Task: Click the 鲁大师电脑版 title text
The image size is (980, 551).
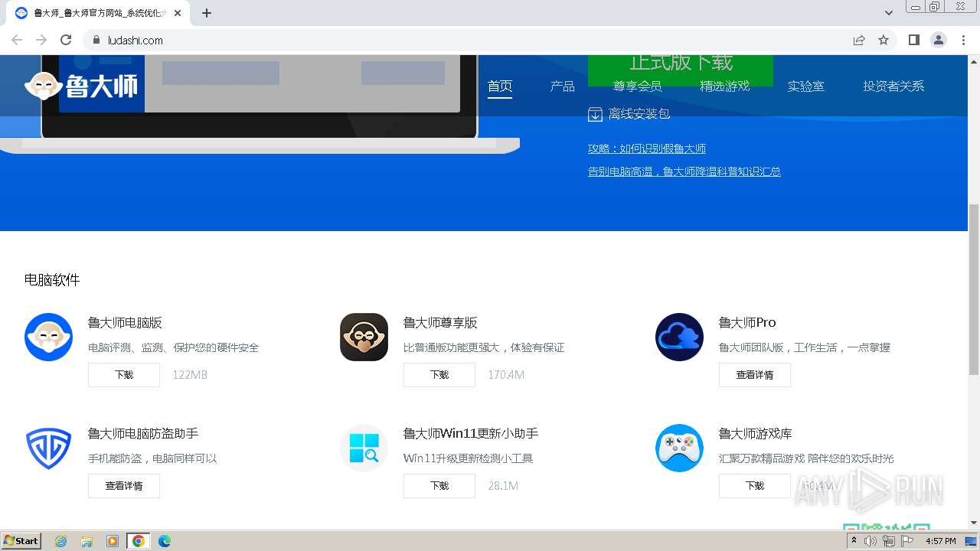Action: point(125,323)
